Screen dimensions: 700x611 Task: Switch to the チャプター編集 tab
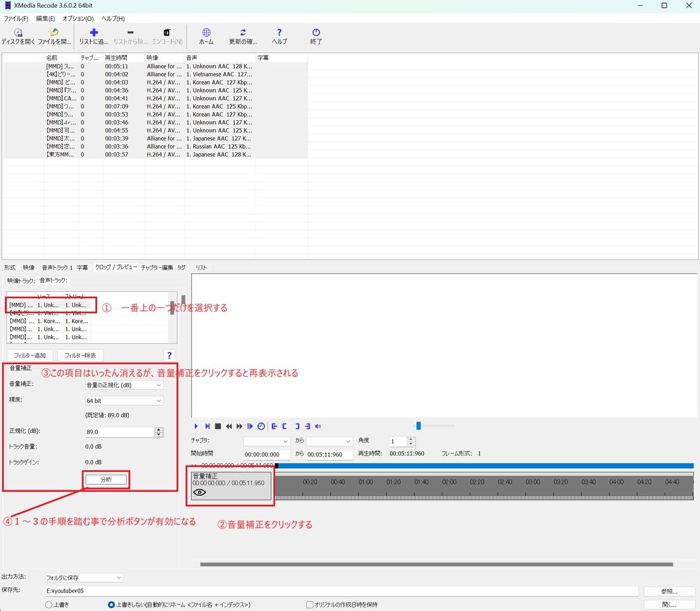pyautogui.click(x=157, y=267)
